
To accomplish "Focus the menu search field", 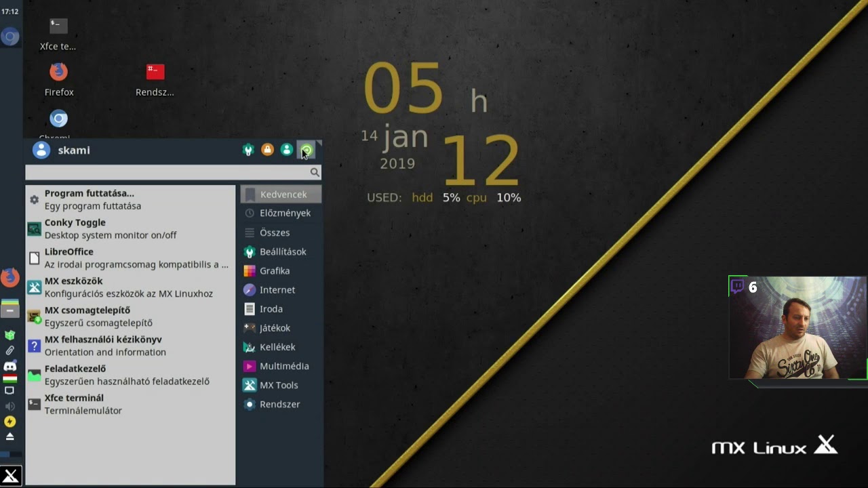I will (173, 172).
